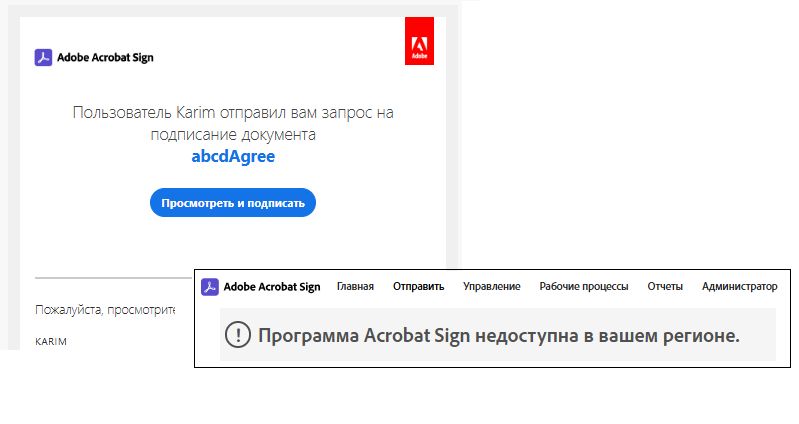799x424 pixels.
Task: Click Adobe Acrobat Sign brand name in navigation bar
Action: tap(272, 287)
